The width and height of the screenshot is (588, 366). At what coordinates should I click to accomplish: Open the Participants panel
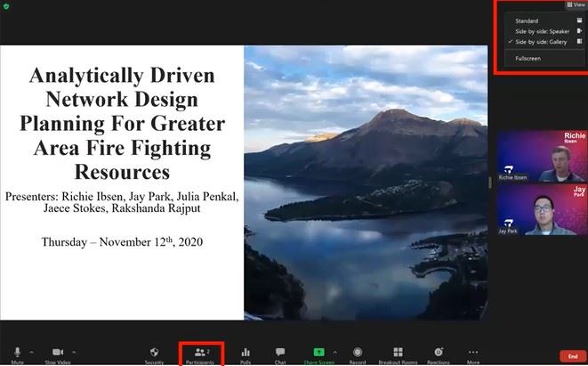click(200, 355)
